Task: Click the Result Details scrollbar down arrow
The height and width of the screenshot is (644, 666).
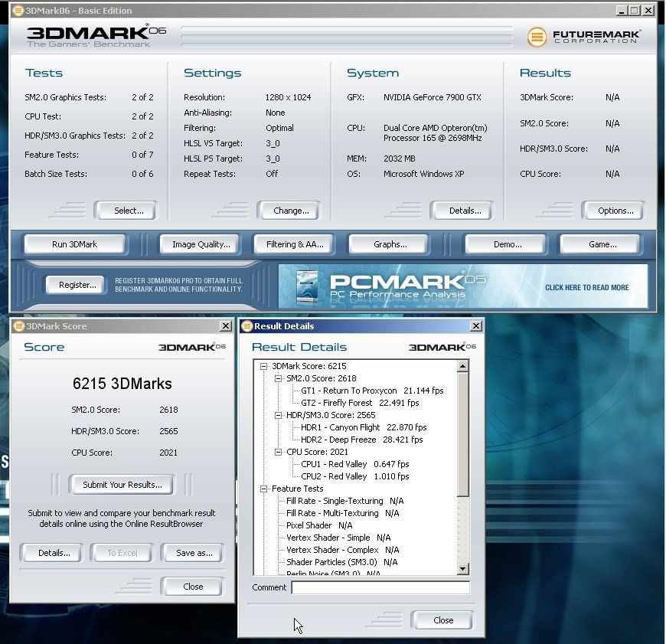Action: (x=463, y=568)
